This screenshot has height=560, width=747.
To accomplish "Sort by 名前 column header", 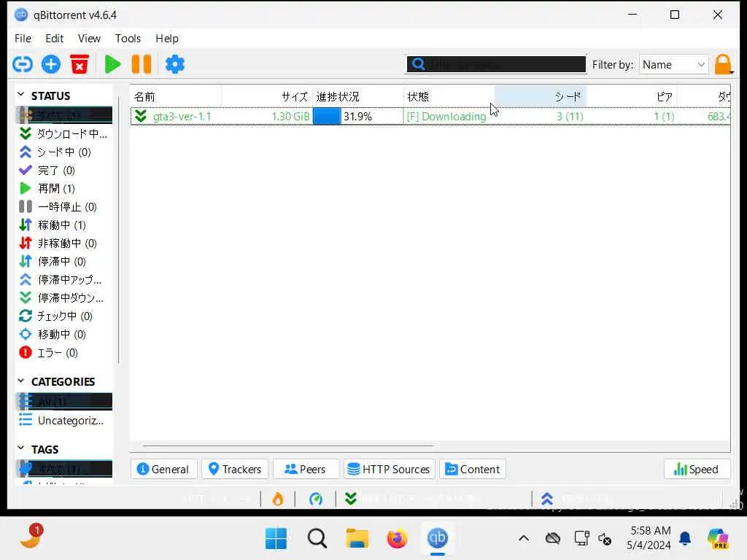I will (176, 97).
